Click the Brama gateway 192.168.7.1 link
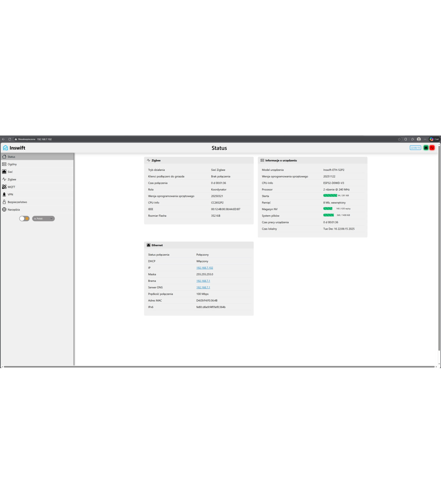Image resolution: width=441 pixels, height=504 pixels. (203, 281)
